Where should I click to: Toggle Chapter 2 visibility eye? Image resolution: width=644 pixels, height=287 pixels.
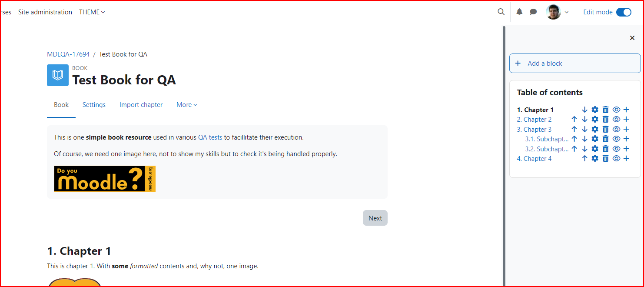(x=616, y=120)
